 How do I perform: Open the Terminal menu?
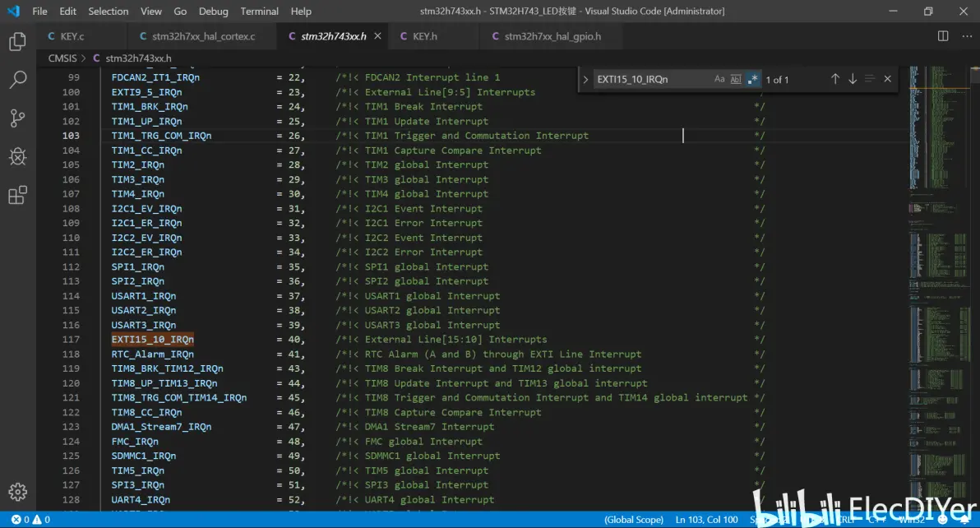pos(259,12)
